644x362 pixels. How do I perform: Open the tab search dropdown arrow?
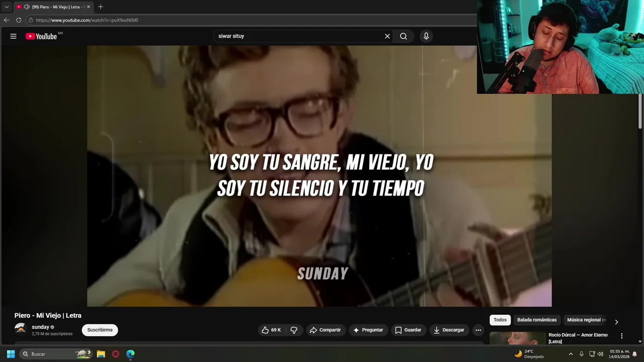[7, 7]
